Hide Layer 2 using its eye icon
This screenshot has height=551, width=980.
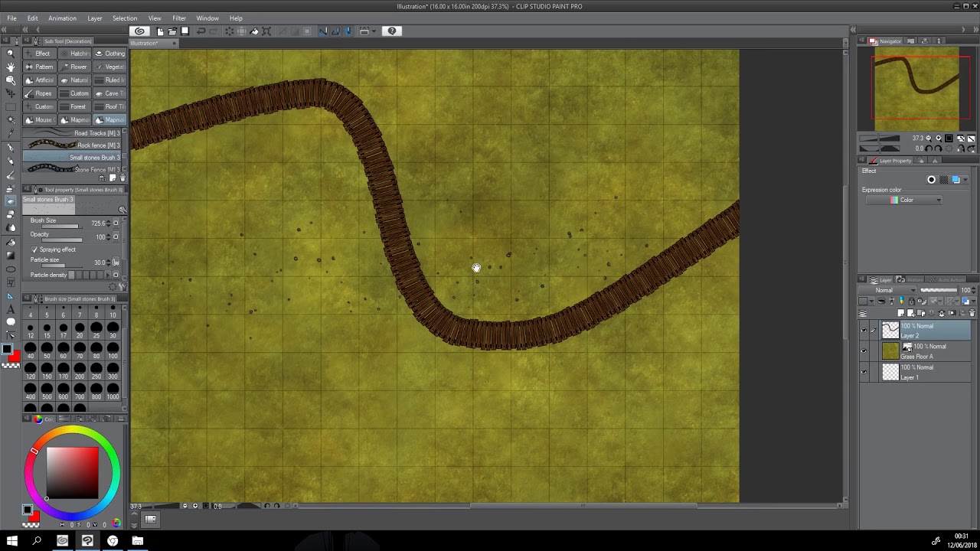click(x=864, y=331)
